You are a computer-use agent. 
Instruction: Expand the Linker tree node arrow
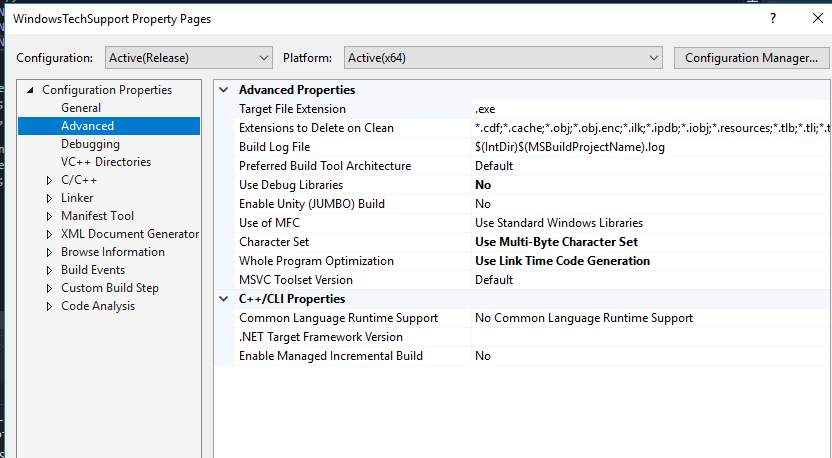click(x=49, y=198)
